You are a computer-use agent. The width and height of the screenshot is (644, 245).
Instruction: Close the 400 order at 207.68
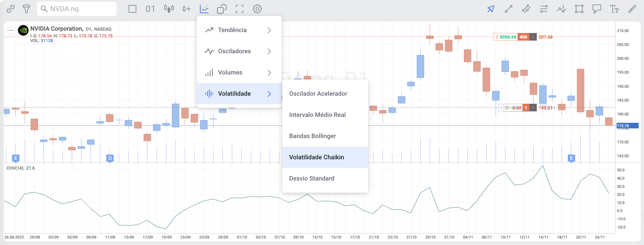[533, 37]
